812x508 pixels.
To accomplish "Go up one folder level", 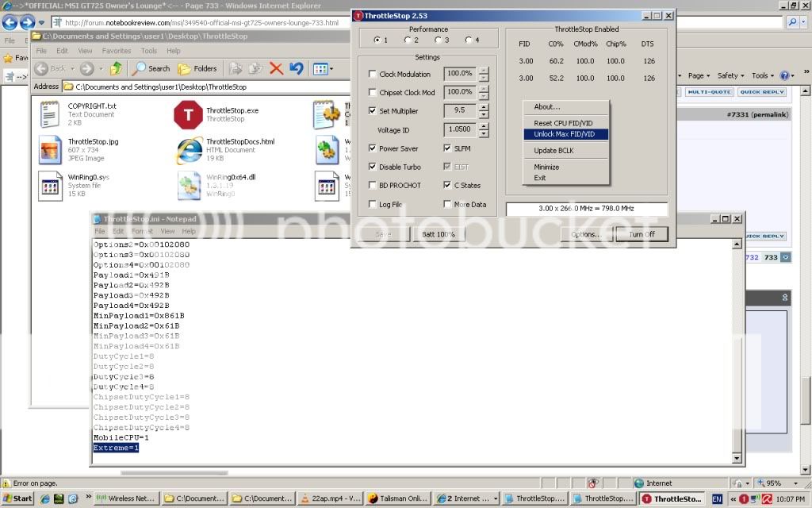I will pos(116,68).
